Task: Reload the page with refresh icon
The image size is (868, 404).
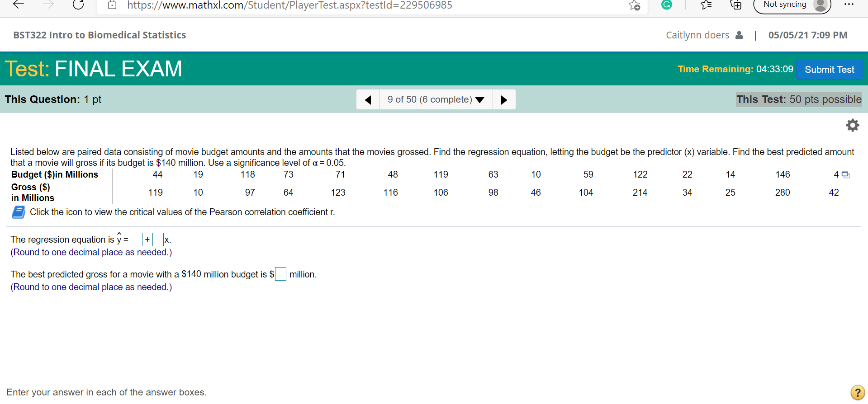Action: [78, 5]
